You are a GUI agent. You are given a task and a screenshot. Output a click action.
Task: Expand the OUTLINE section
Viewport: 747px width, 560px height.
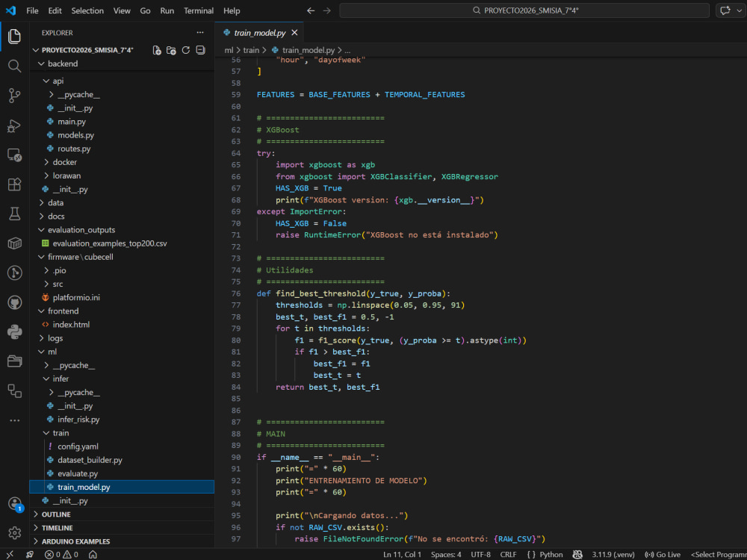coord(122,514)
